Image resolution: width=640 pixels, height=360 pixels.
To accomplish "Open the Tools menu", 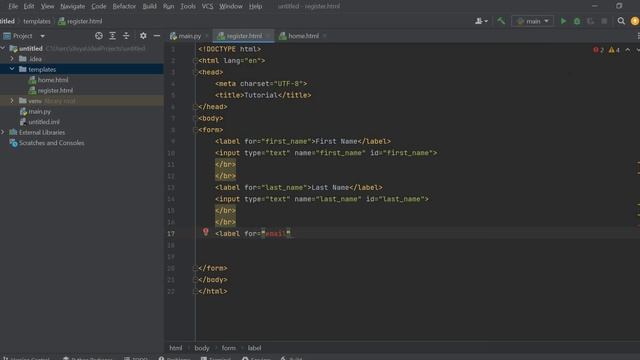I will click(x=188, y=6).
